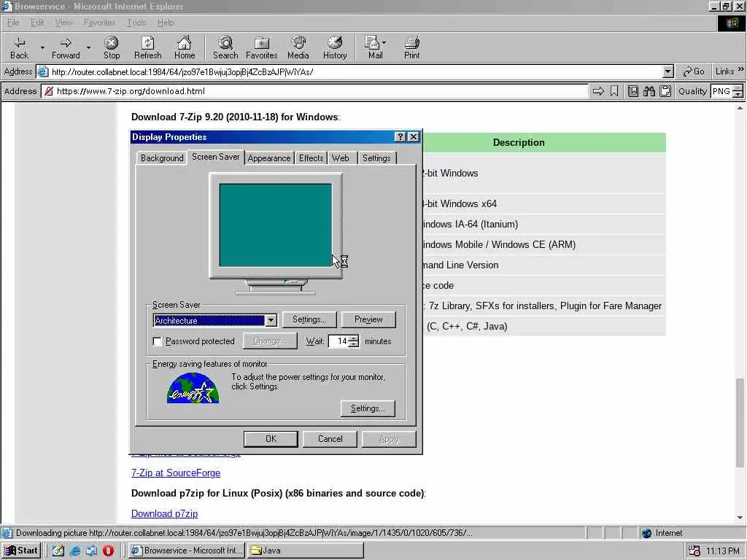Click the Go button next to address
This screenshot has width=747, height=560.
coord(694,71)
